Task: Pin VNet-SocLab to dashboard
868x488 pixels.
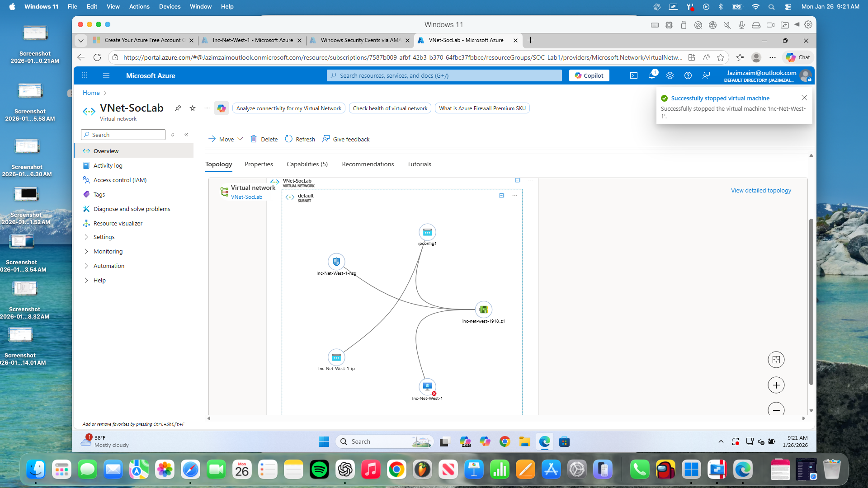Action: [x=178, y=108]
